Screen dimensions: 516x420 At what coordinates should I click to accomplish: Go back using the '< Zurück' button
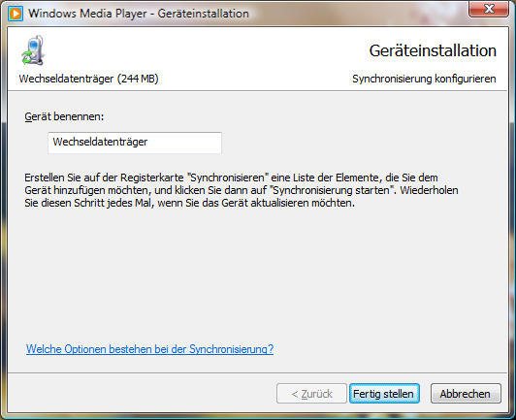tap(311, 394)
